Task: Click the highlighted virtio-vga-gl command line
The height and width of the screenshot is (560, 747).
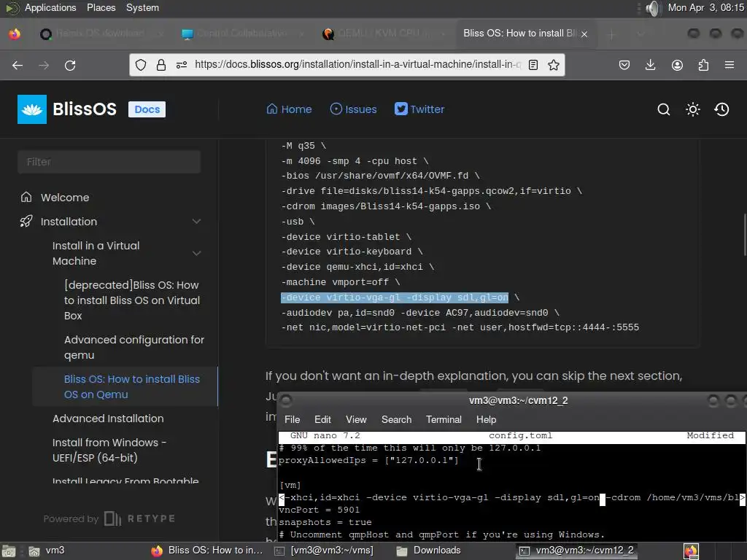Action: coord(395,297)
